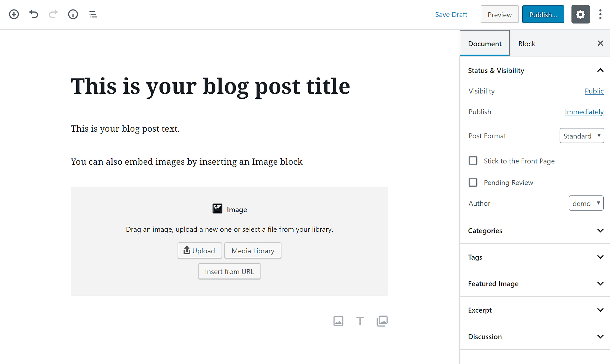This screenshot has height=364, width=610.
Task: Select Standard from Post Format dropdown
Action: point(581,135)
